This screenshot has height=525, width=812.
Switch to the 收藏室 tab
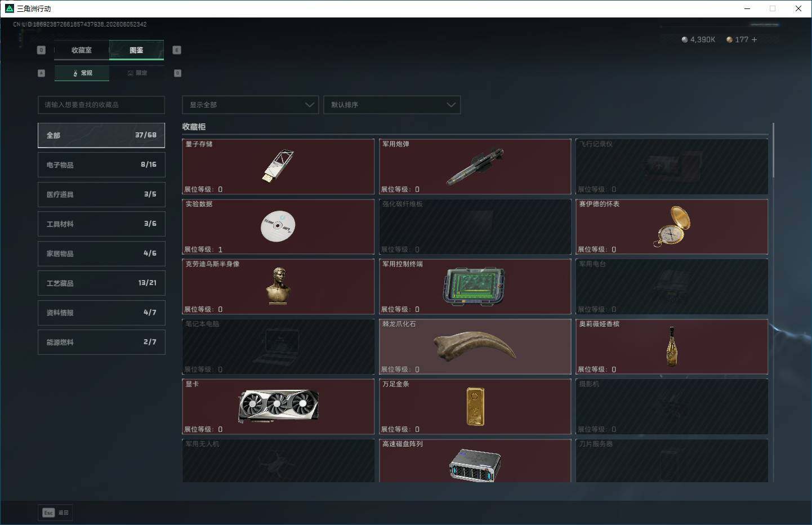pos(82,50)
